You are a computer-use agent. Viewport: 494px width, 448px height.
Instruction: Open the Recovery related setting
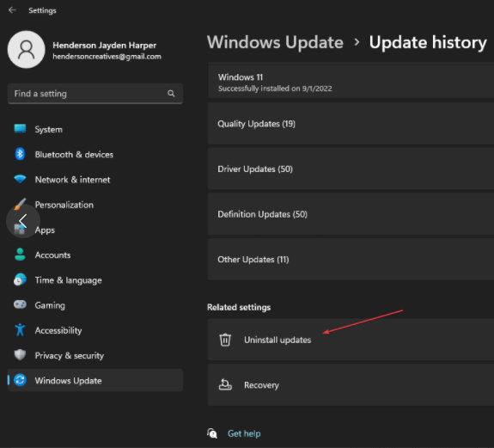click(351, 385)
